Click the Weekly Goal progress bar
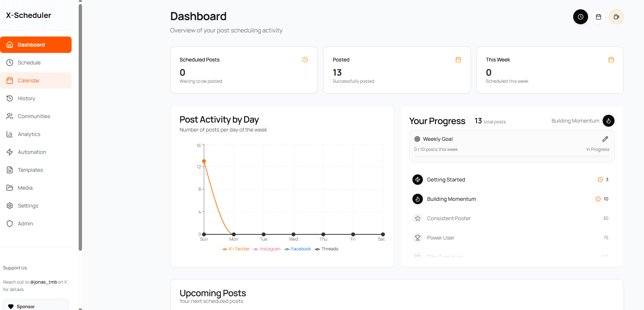The width and height of the screenshot is (644, 310). [x=512, y=156]
